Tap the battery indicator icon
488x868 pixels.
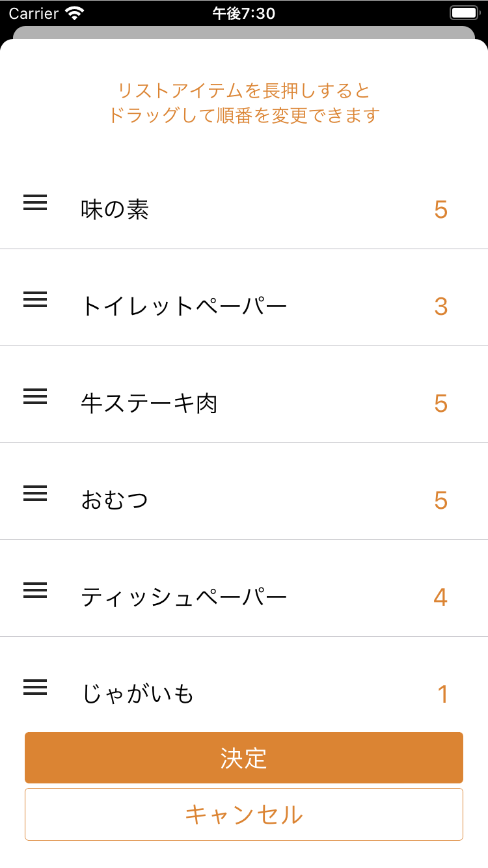tap(463, 13)
